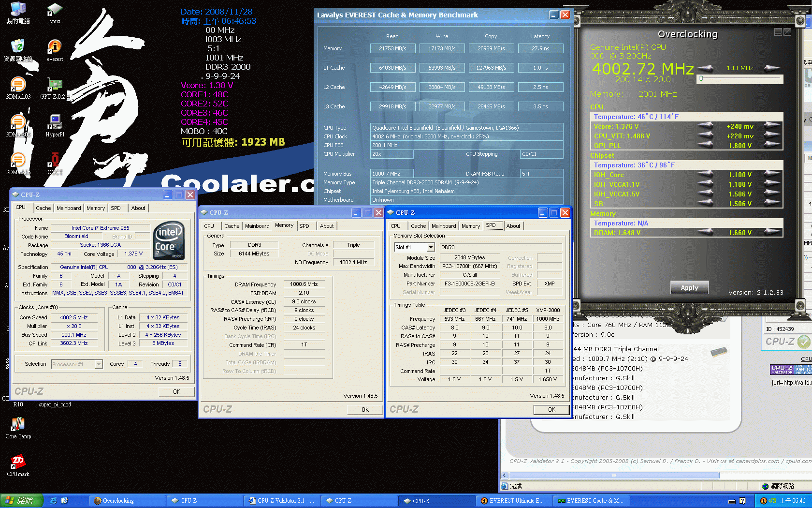Increase SB voltage with the right arrow
Screen dimensions: 812x508
pyautogui.click(x=772, y=203)
